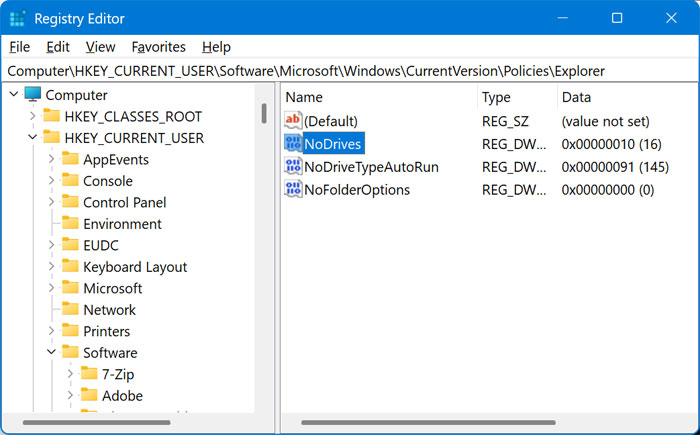The image size is (700, 435).
Task: Expand the AppEvents chevron
Action: point(51,159)
